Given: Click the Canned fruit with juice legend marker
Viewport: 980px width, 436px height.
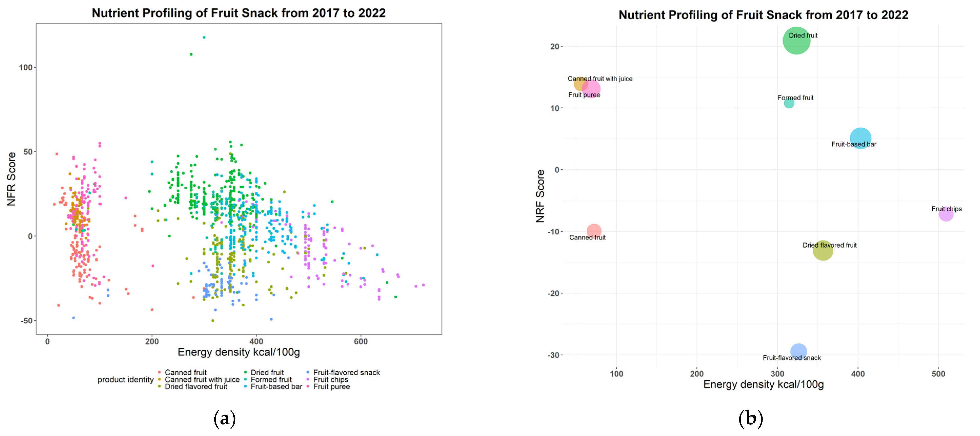Looking at the screenshot, I should (159, 379).
